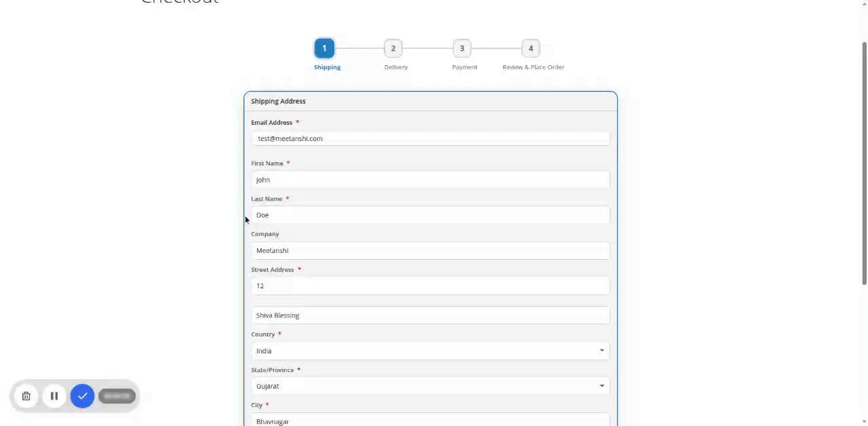868x426 pixels.
Task: Go to step 2 Delivery
Action: tap(393, 48)
